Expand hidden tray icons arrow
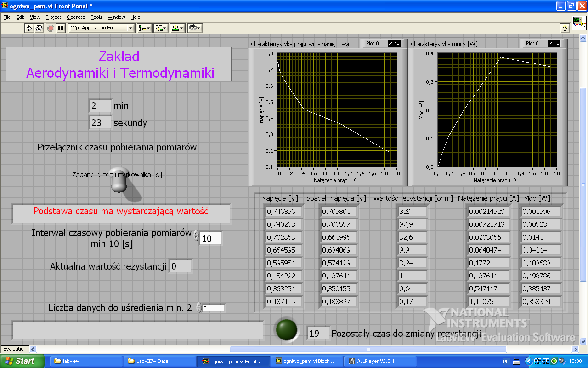 529,361
